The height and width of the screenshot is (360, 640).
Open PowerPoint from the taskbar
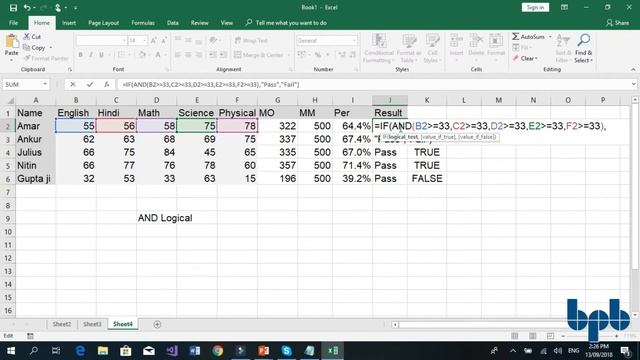coord(263,351)
